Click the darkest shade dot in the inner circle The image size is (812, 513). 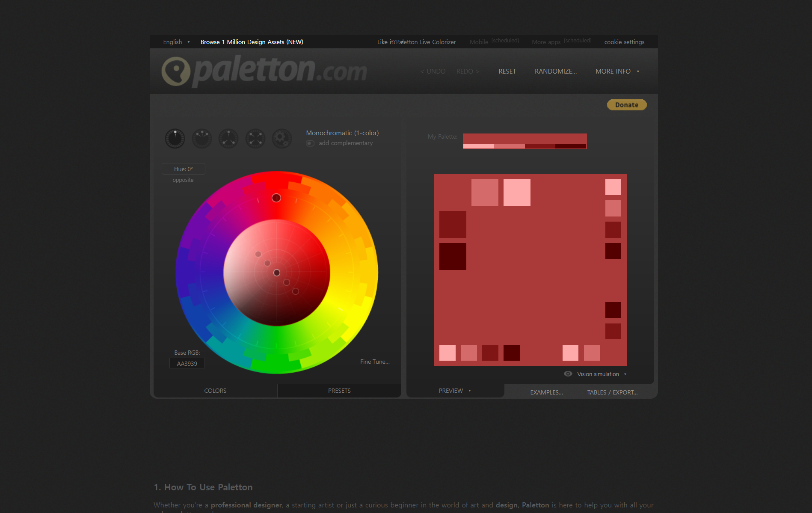tap(296, 291)
